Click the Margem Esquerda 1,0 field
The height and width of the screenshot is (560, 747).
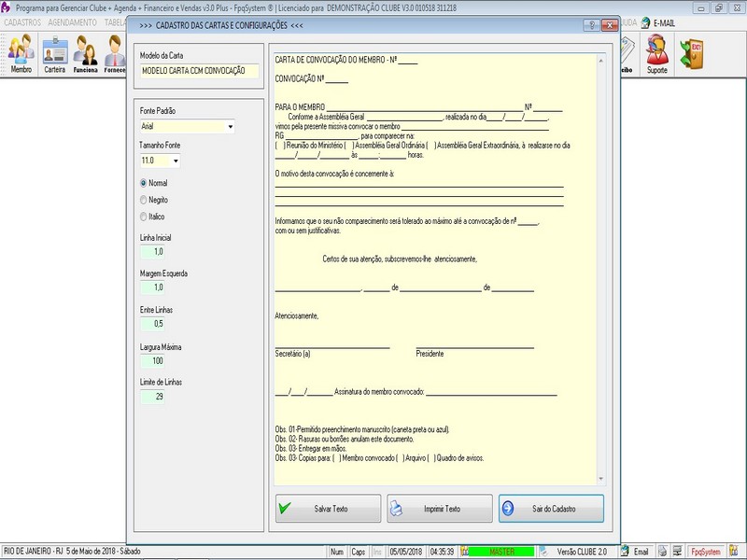point(153,287)
